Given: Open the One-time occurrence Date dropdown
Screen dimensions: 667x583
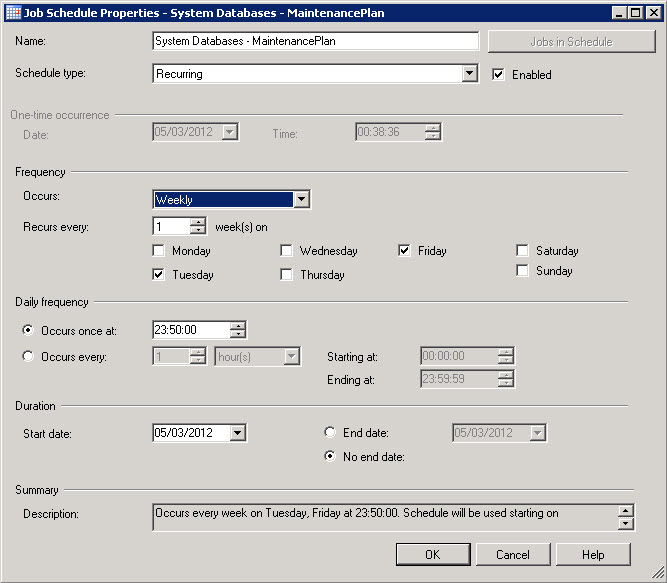Looking at the screenshot, I should [x=230, y=132].
